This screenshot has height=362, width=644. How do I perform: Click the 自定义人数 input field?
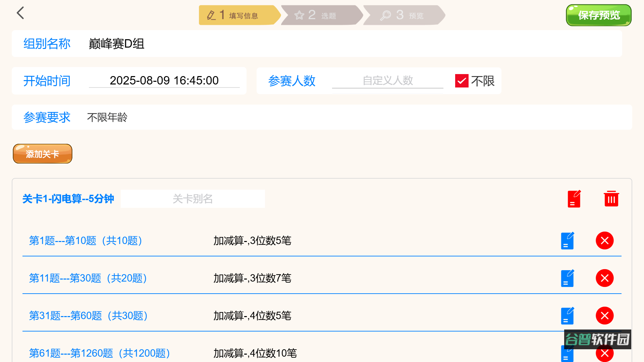(x=388, y=80)
